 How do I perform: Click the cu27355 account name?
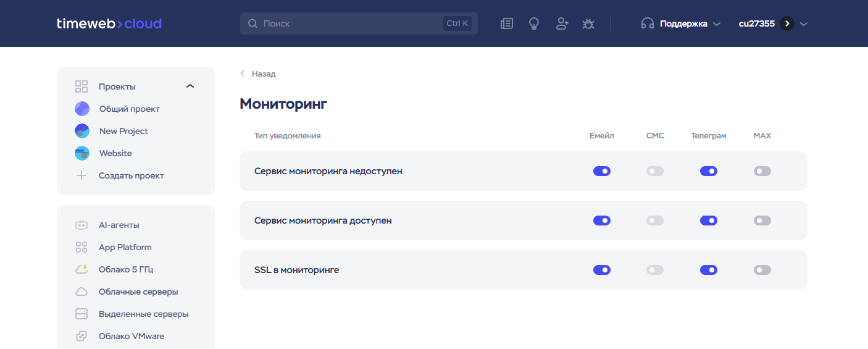[756, 23]
